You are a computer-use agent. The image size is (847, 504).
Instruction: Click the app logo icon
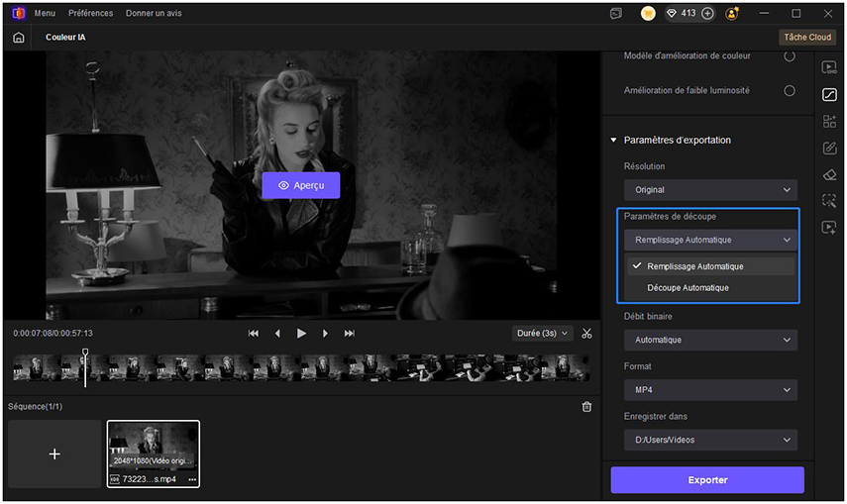[19, 13]
